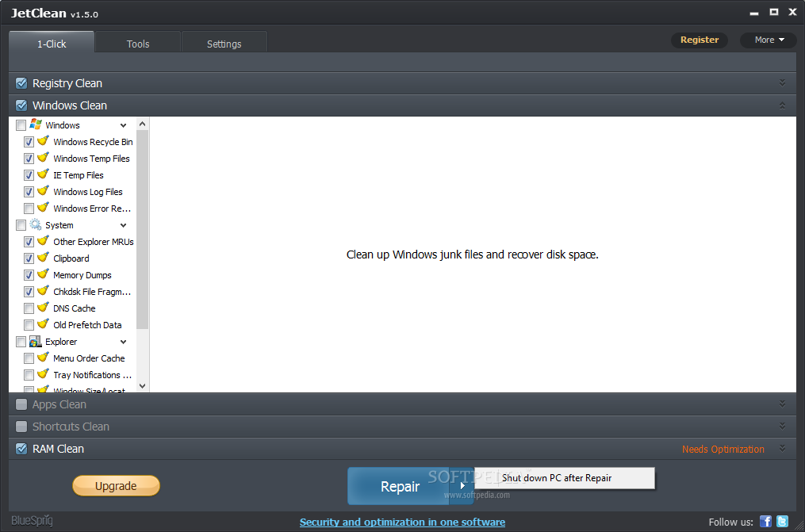Screen dimensions: 805x532
Task: Enable the Shortcuts Clean checkbox
Action: (x=21, y=427)
